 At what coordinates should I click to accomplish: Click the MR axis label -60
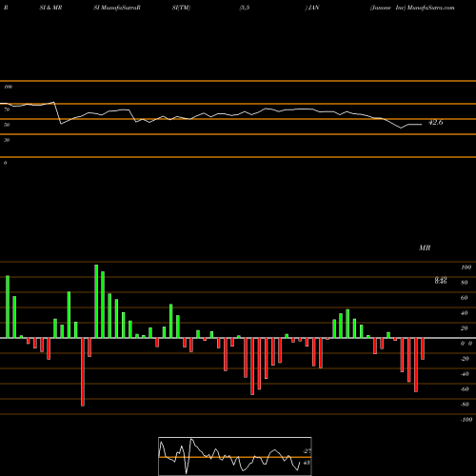click(465, 389)
